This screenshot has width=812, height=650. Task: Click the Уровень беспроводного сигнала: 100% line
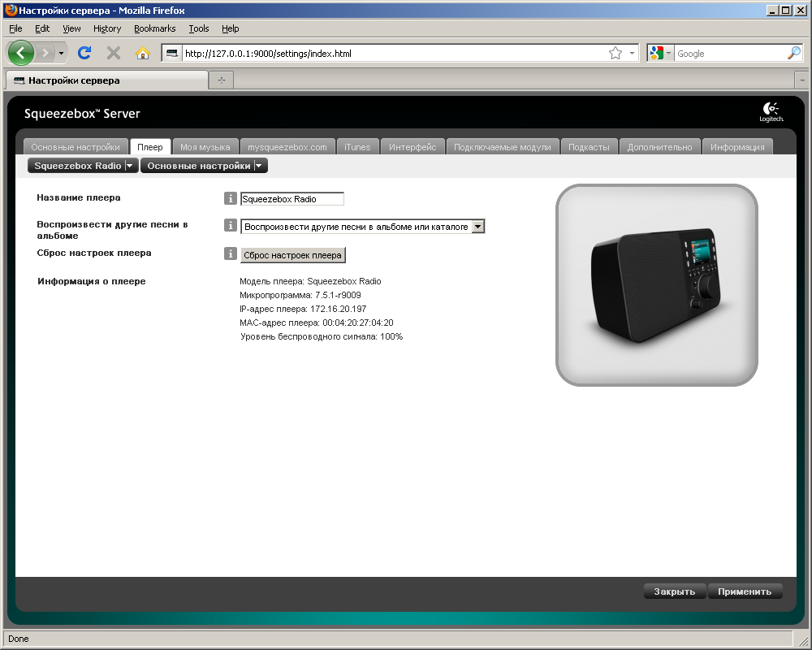(322, 336)
